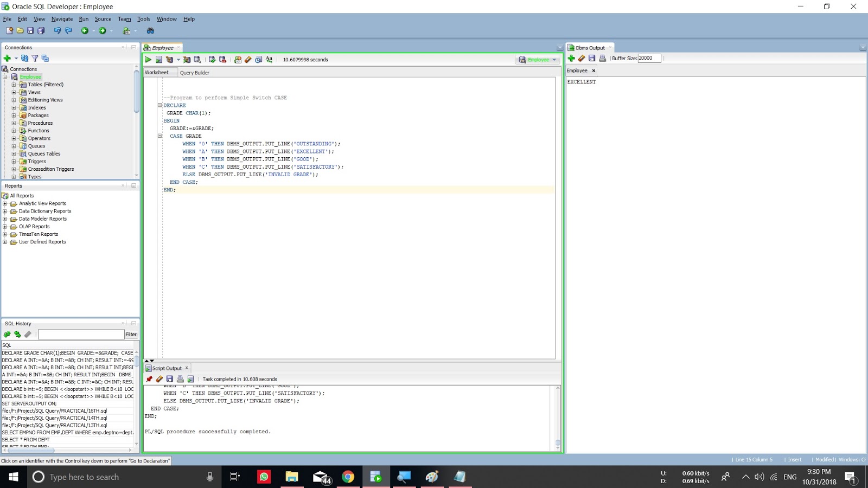The height and width of the screenshot is (488, 868).
Task: Switch to the Query Builder tab
Action: (x=195, y=72)
